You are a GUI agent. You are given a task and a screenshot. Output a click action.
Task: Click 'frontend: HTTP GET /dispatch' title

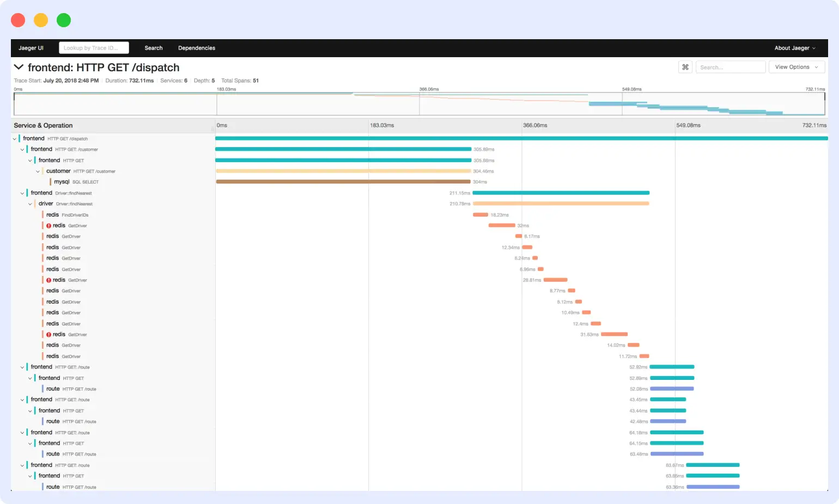coord(104,67)
